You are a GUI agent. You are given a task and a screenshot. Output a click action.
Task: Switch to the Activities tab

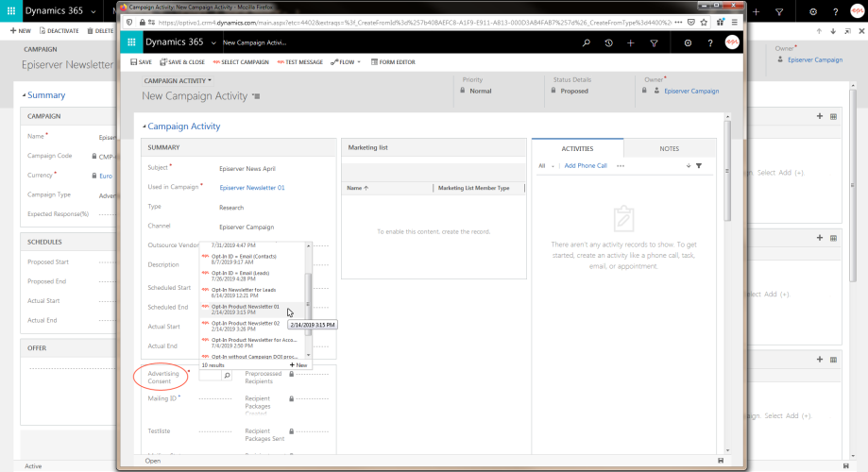pos(577,148)
